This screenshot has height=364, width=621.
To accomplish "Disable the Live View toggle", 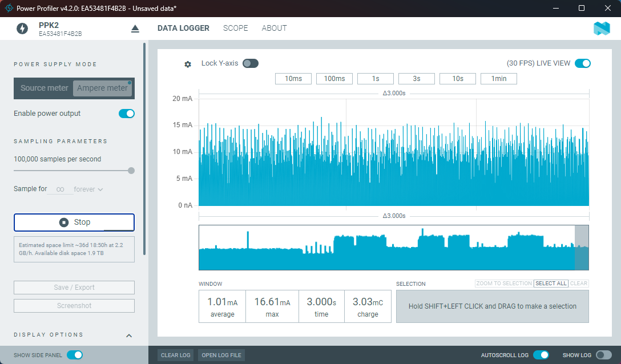I will coord(582,63).
